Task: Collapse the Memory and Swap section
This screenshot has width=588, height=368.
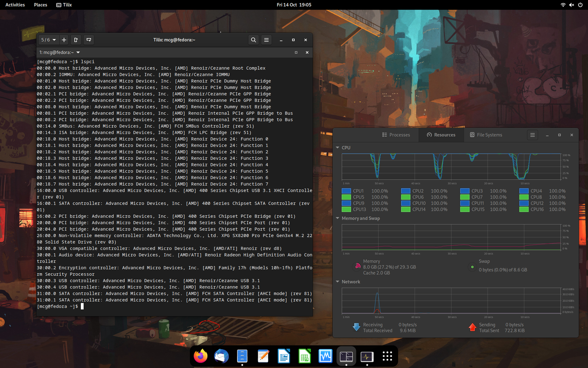Action: click(x=338, y=218)
